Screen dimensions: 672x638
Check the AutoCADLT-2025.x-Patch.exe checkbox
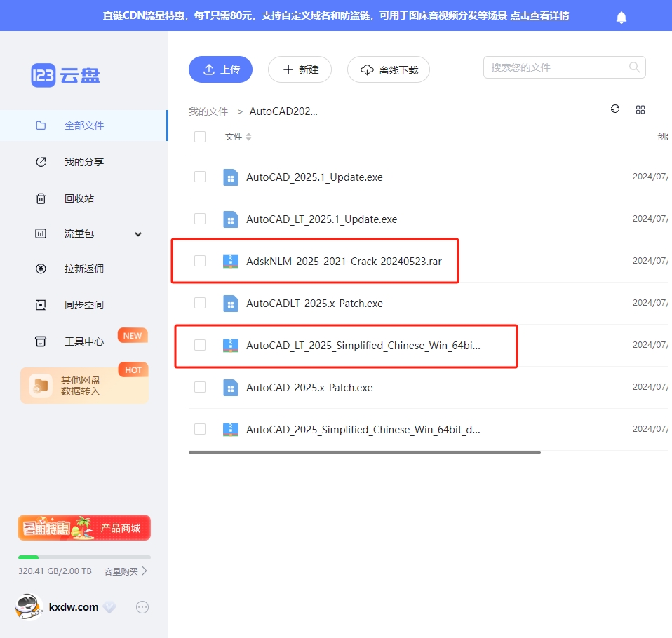(200, 302)
